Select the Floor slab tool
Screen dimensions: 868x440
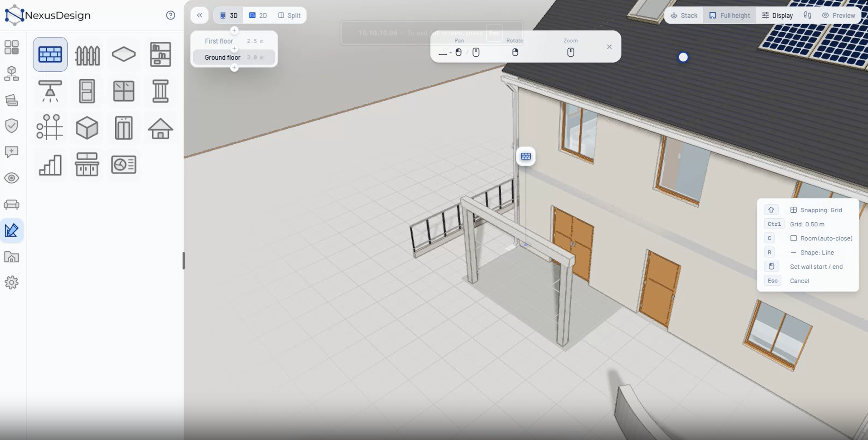[x=123, y=54]
